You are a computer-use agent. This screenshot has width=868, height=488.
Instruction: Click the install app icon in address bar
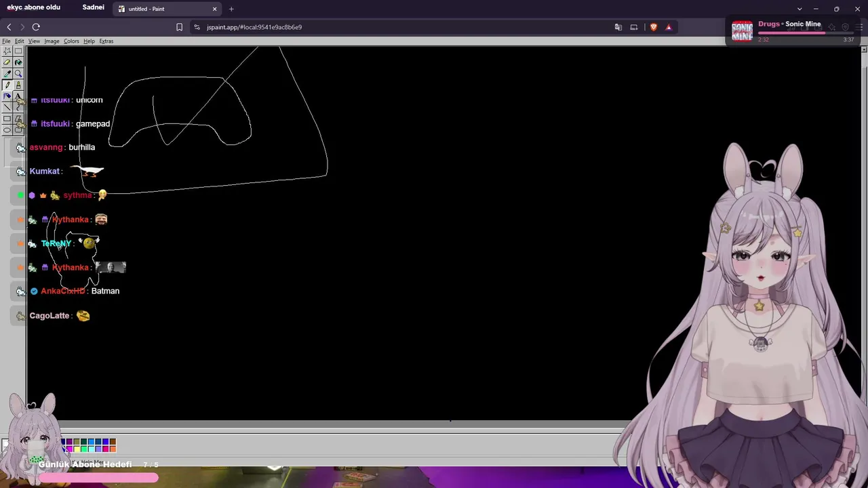(634, 27)
